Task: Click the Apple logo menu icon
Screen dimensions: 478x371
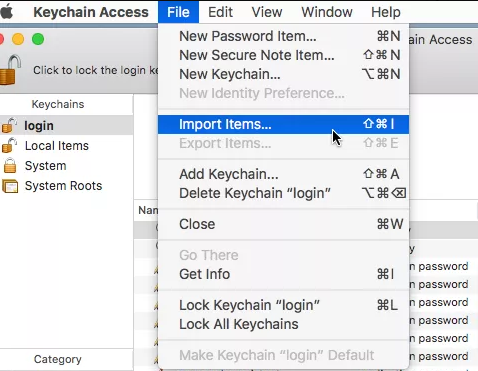Action: (7, 11)
